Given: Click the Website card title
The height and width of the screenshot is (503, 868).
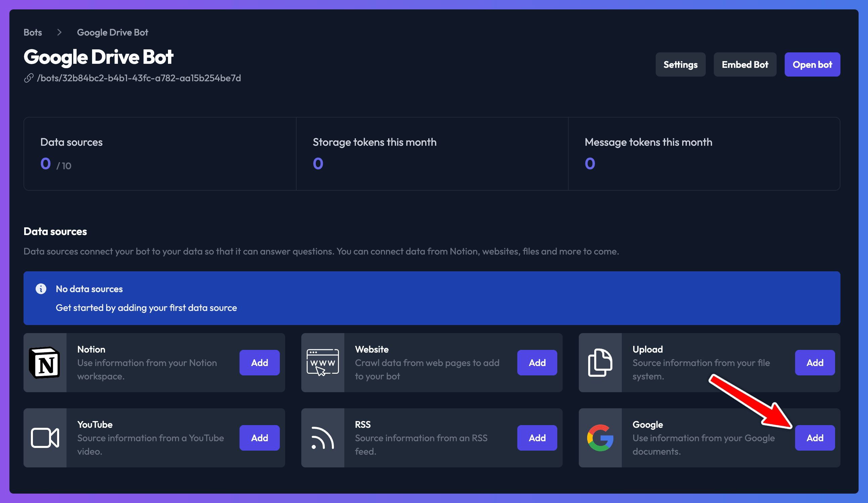Looking at the screenshot, I should 372,349.
